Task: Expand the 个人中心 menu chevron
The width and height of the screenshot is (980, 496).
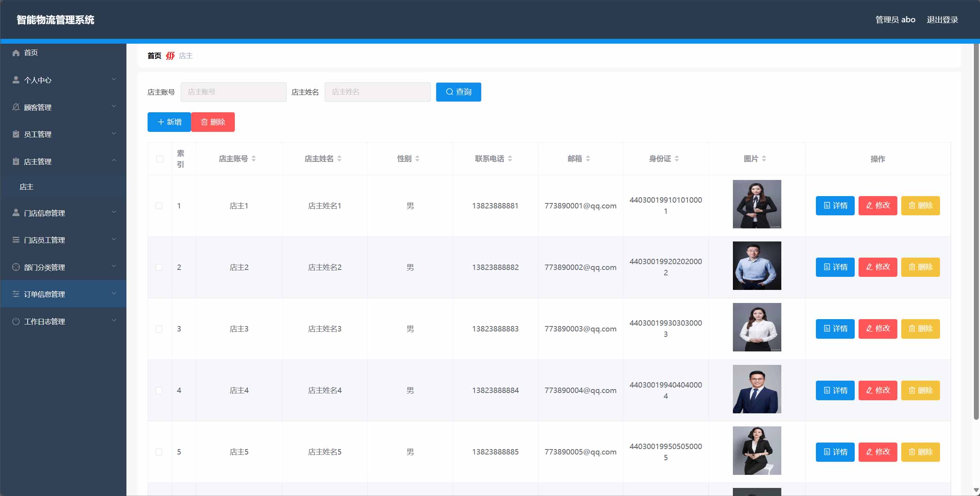Action: point(114,79)
